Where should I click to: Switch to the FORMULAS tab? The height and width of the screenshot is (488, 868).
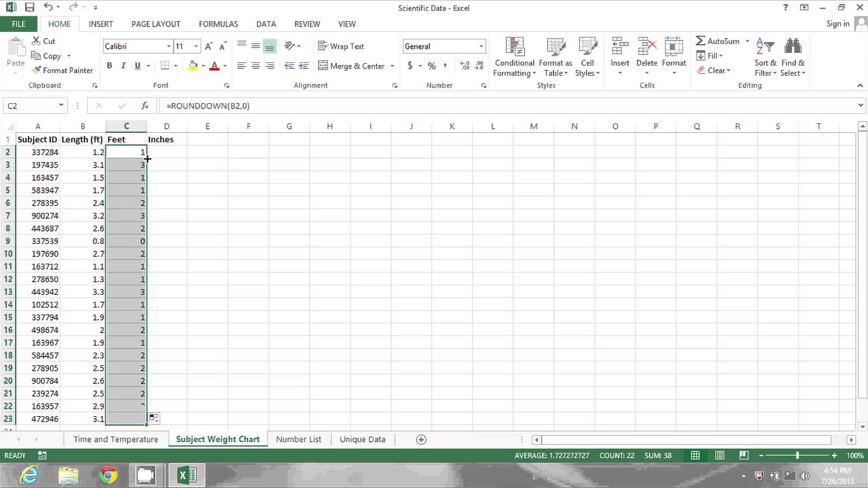pos(218,24)
